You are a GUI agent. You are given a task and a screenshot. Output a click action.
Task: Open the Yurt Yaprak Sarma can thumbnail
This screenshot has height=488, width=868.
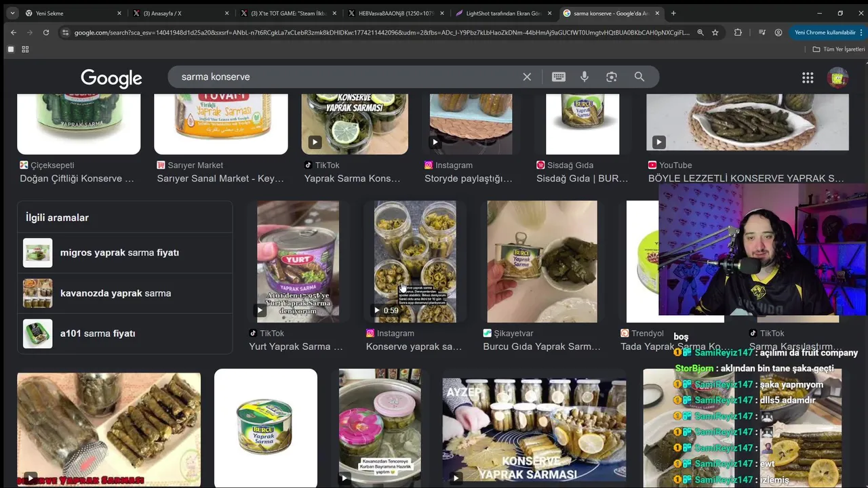(x=298, y=261)
